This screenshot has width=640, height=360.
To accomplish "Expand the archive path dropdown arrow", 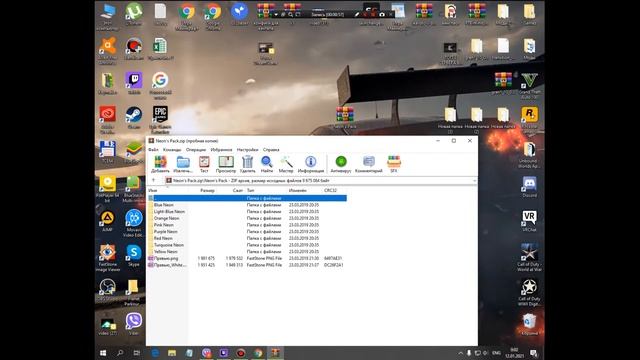I will click(x=474, y=180).
